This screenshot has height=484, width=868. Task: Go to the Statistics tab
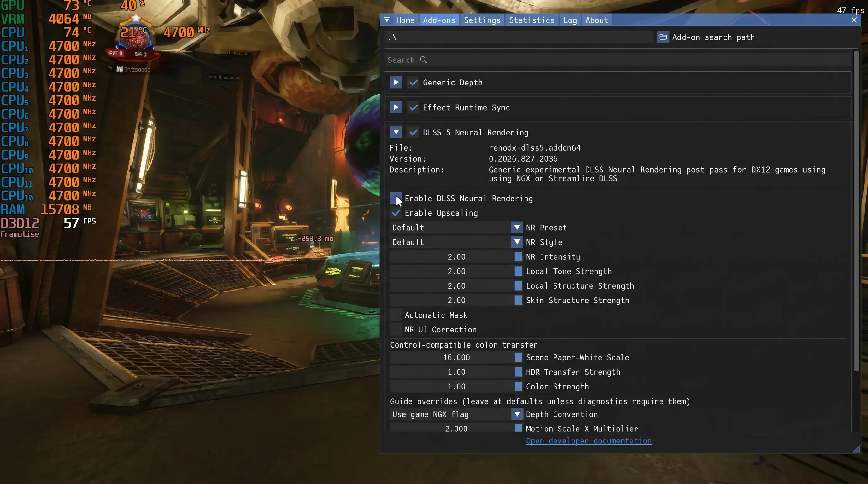(x=531, y=20)
